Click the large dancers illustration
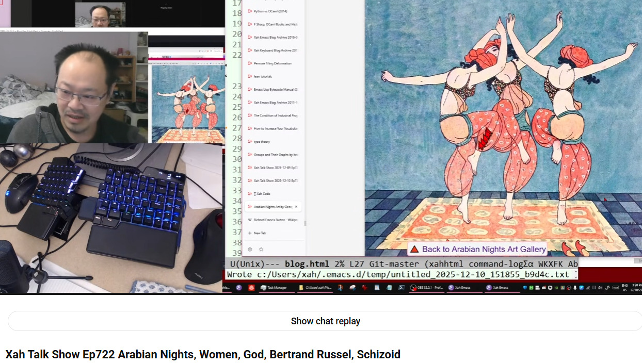 (x=503, y=129)
